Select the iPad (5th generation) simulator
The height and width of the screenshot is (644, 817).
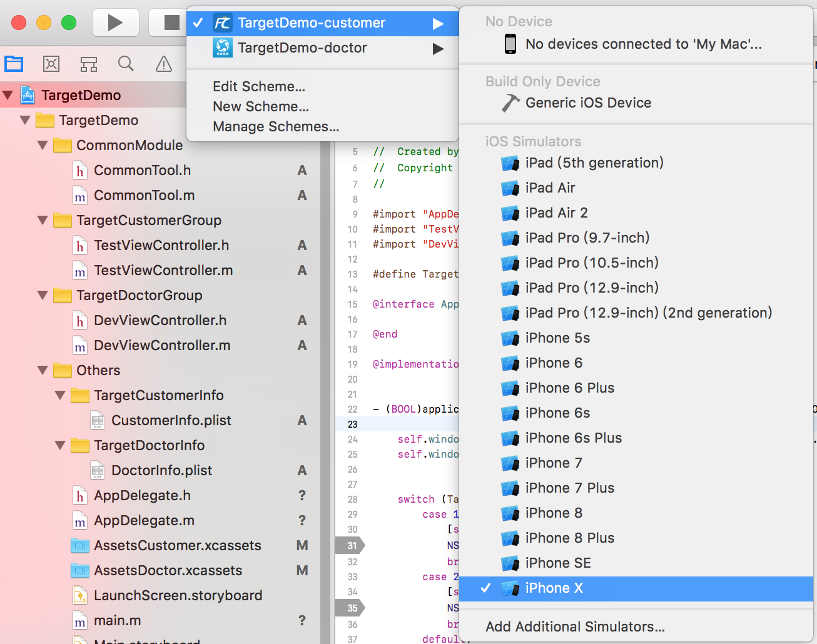(x=636, y=163)
